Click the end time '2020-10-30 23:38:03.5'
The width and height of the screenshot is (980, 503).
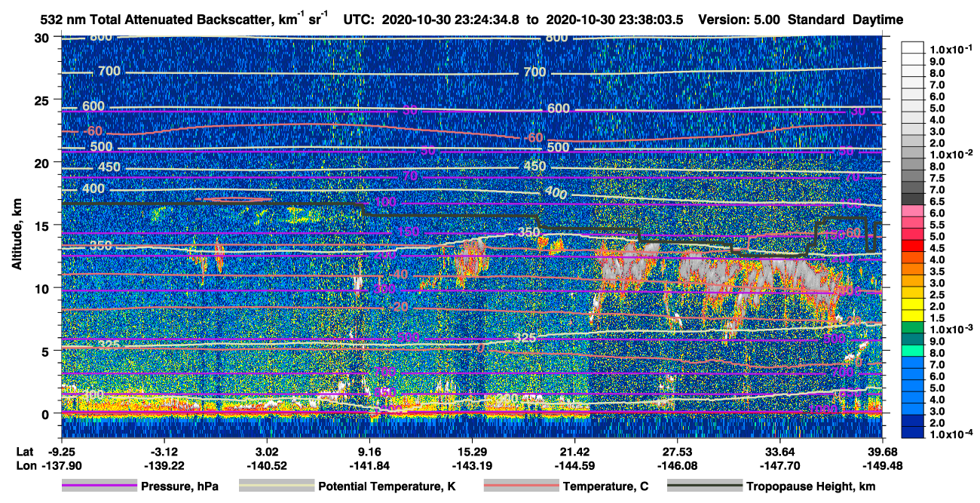pos(614,19)
